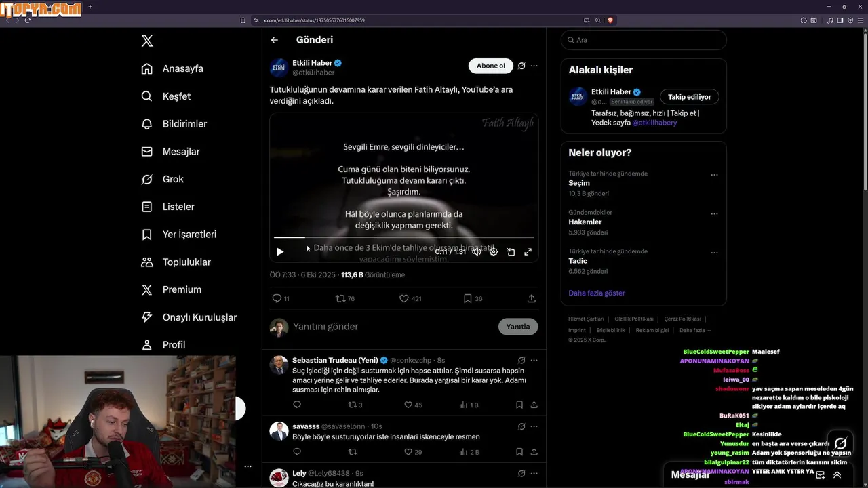Like the Etkili Haber post, 421 likes

pyautogui.click(x=410, y=298)
